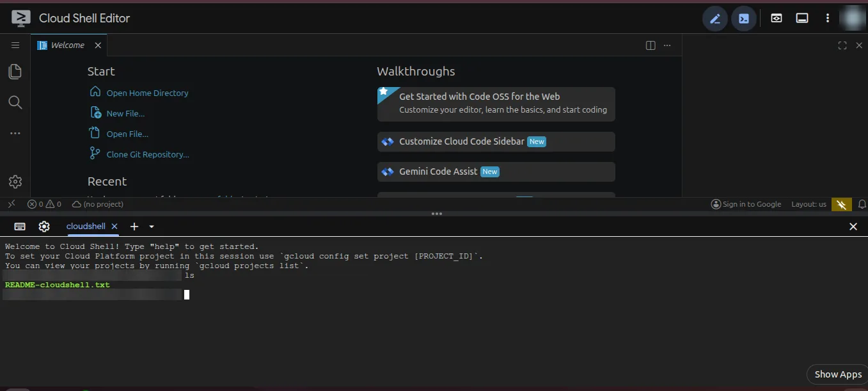This screenshot has height=391, width=868.
Task: Open Gemini Code Assist walkthrough
Action: click(x=496, y=172)
